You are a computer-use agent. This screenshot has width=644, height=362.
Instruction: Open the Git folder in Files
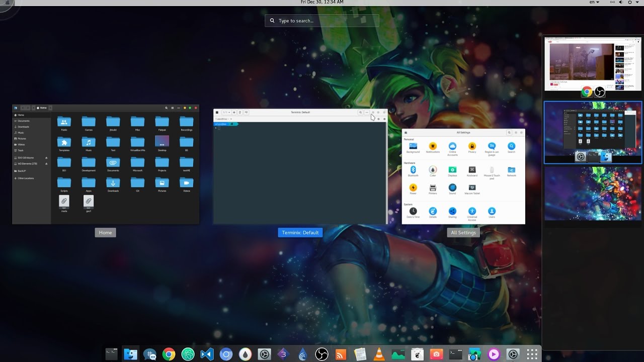[137, 185]
